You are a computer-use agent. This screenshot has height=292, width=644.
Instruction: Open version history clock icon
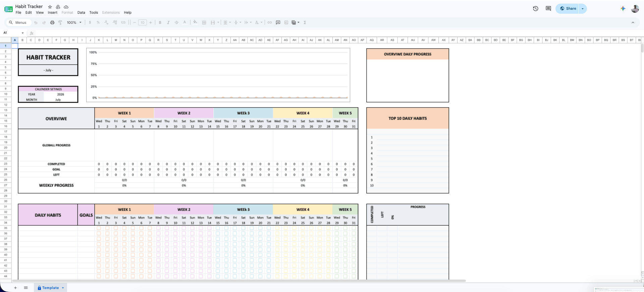coord(535,9)
